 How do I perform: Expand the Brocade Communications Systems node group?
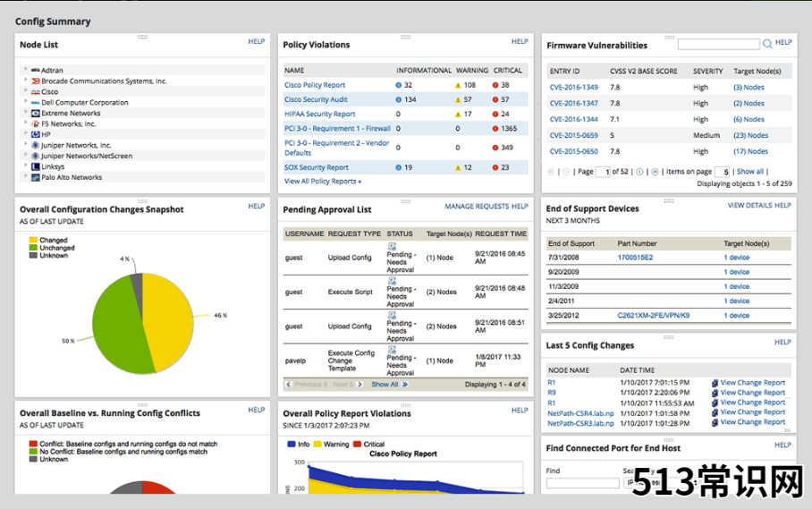[x=25, y=80]
